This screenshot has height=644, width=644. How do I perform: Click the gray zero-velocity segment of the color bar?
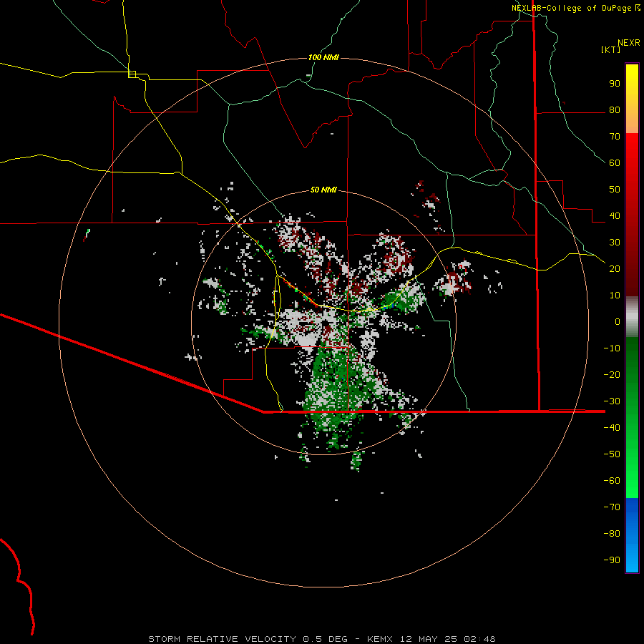pyautogui.click(x=632, y=317)
